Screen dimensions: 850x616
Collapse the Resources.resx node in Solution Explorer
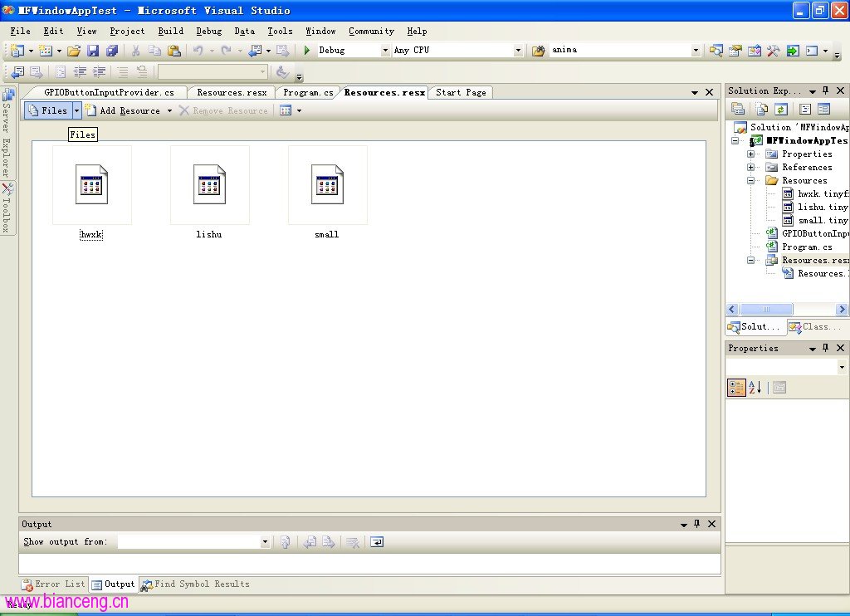click(750, 261)
